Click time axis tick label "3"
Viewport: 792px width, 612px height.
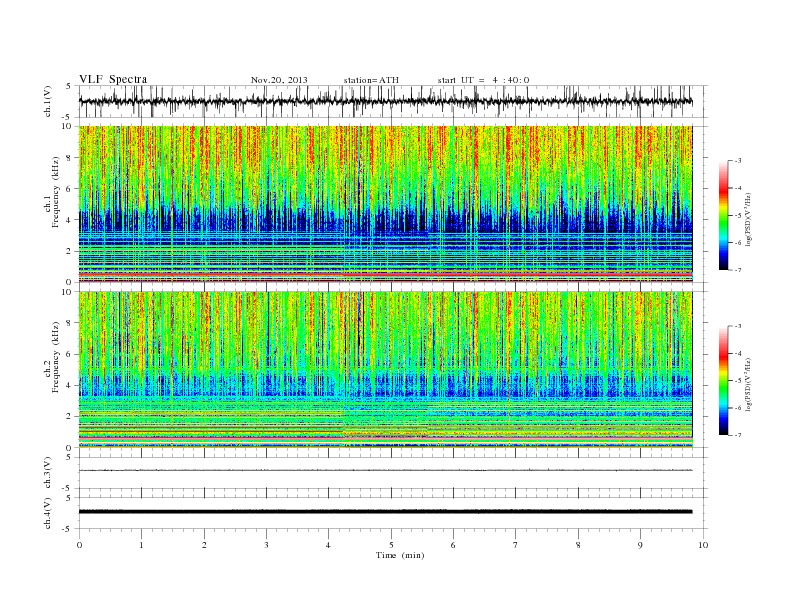coord(267,545)
